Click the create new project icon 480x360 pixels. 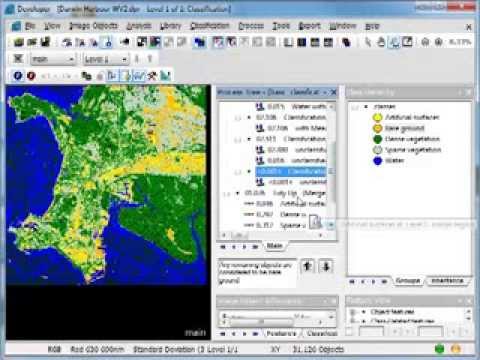click(19, 42)
